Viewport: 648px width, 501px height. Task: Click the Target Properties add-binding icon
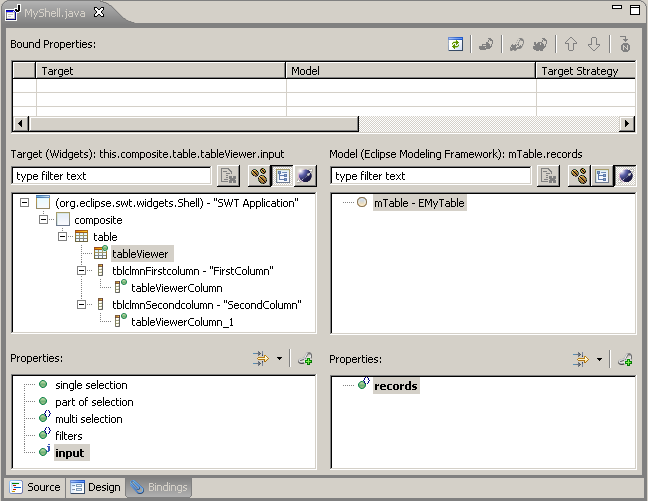tap(305, 358)
